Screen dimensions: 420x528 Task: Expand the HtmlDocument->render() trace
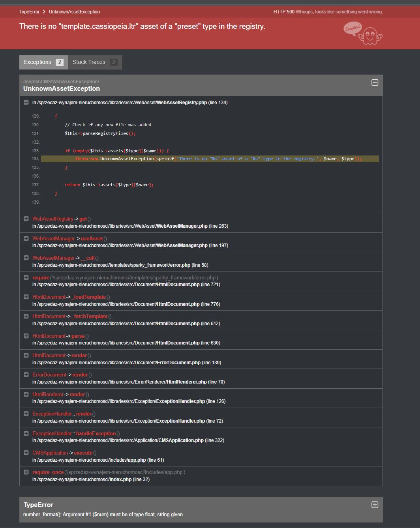(26, 355)
